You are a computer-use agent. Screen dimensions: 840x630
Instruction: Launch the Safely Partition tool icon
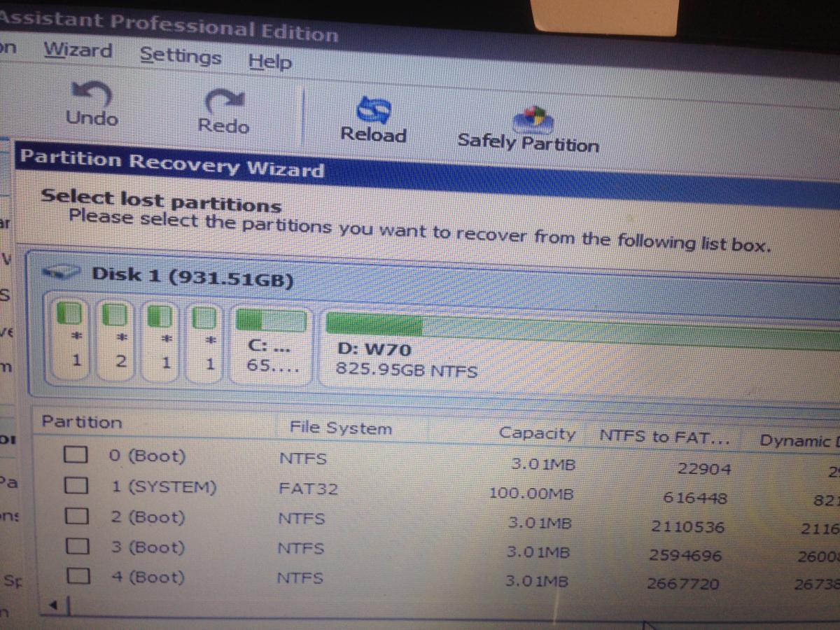coord(535,118)
